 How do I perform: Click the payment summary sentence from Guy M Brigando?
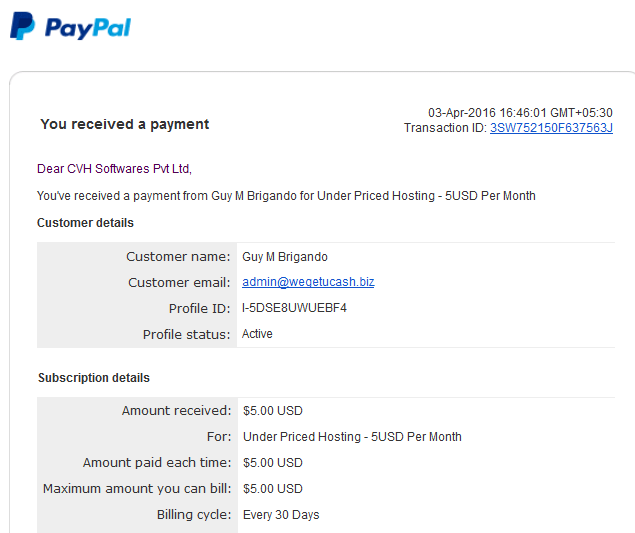tap(286, 196)
